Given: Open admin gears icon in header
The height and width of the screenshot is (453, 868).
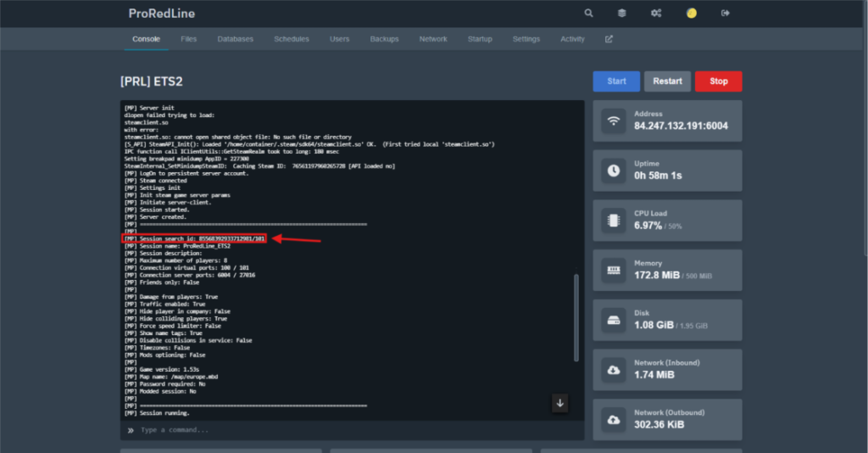Looking at the screenshot, I should click(x=656, y=13).
